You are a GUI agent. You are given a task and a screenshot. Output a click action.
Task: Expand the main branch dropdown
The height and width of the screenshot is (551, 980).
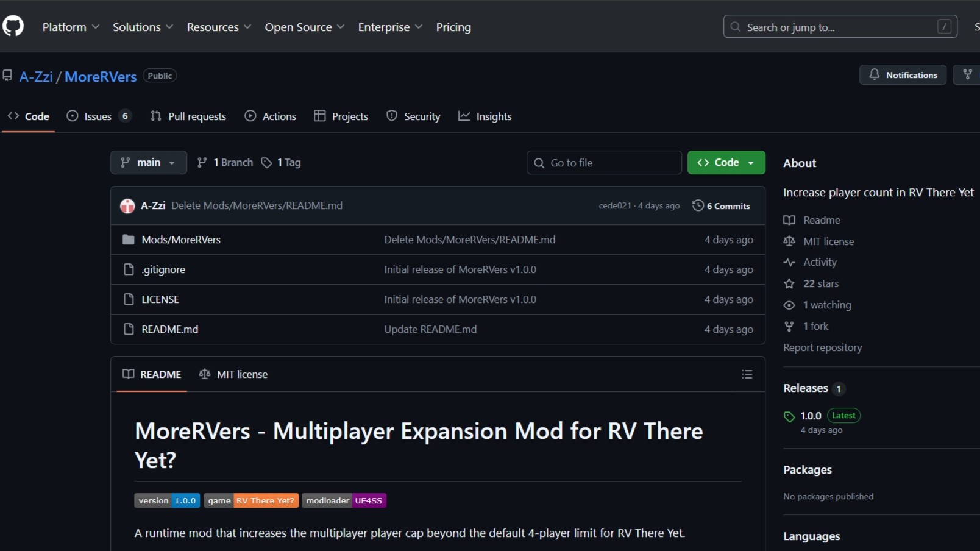(148, 163)
